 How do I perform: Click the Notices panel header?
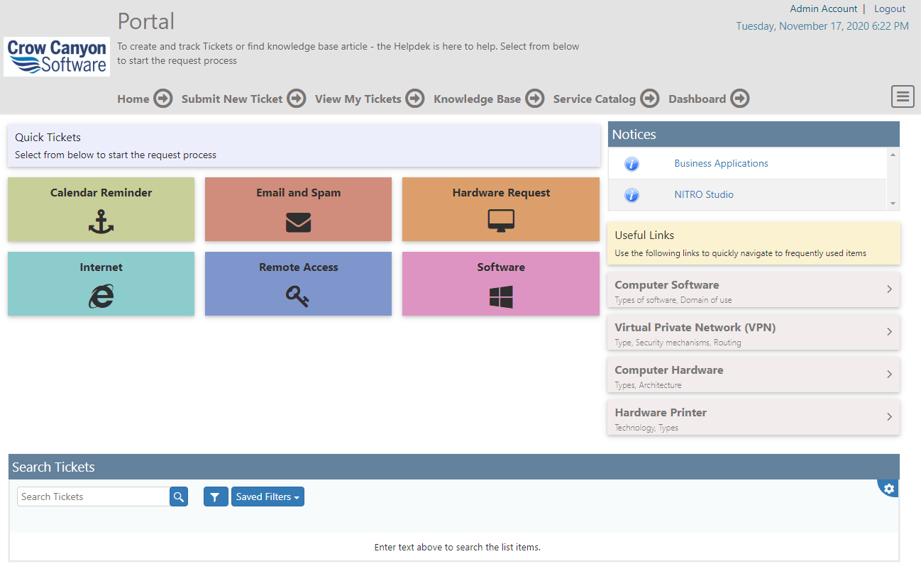tap(754, 134)
